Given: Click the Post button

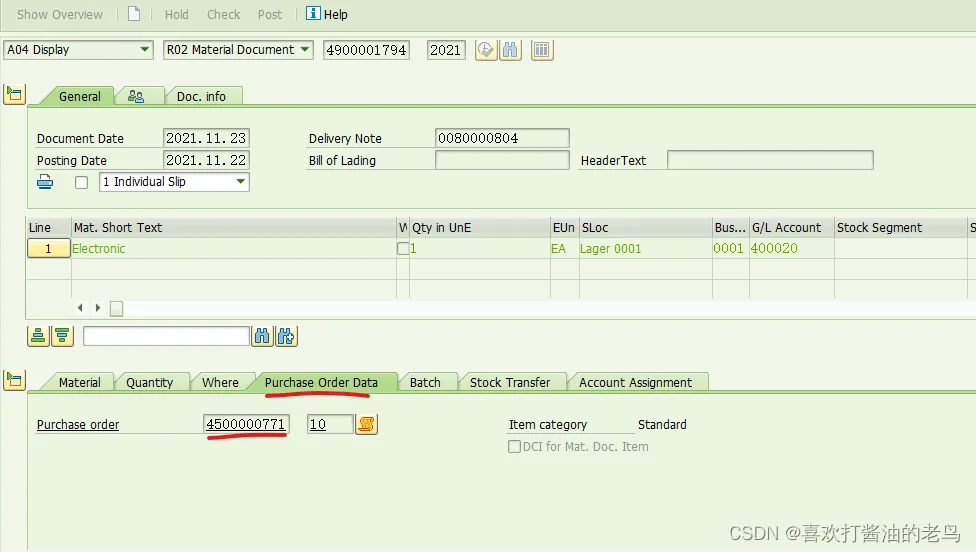Looking at the screenshot, I should pyautogui.click(x=270, y=14).
